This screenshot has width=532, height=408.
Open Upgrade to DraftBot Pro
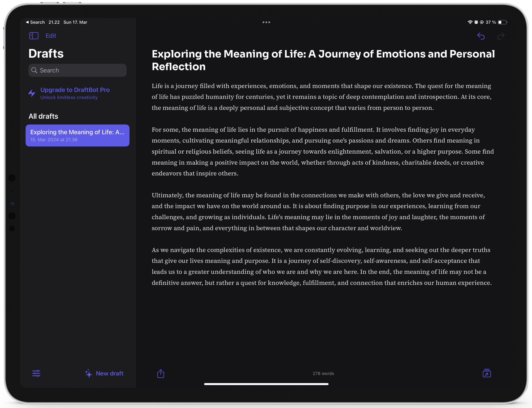click(75, 90)
